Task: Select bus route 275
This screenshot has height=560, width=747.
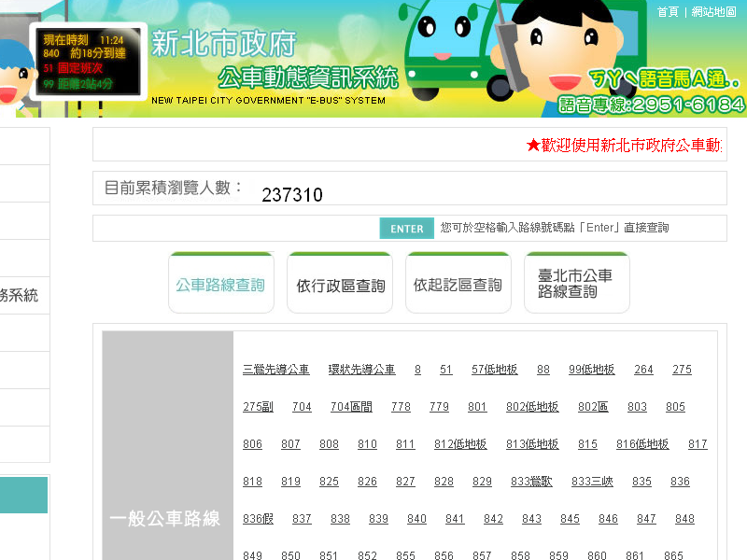Action: click(x=682, y=370)
